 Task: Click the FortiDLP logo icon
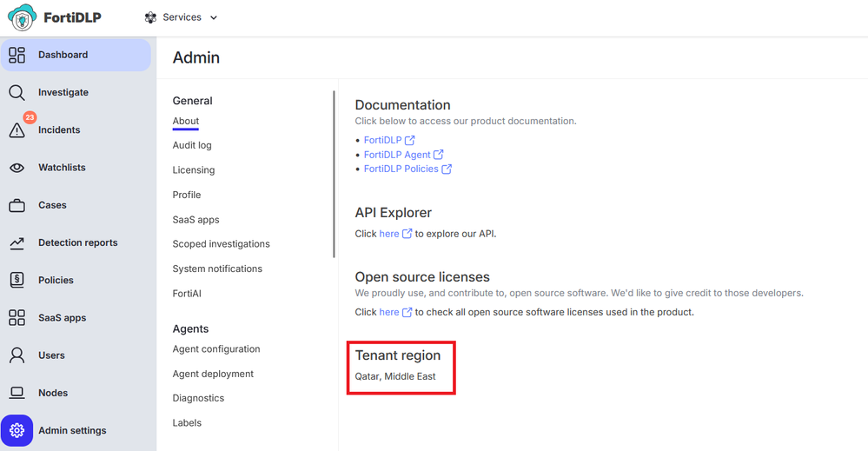[22, 17]
